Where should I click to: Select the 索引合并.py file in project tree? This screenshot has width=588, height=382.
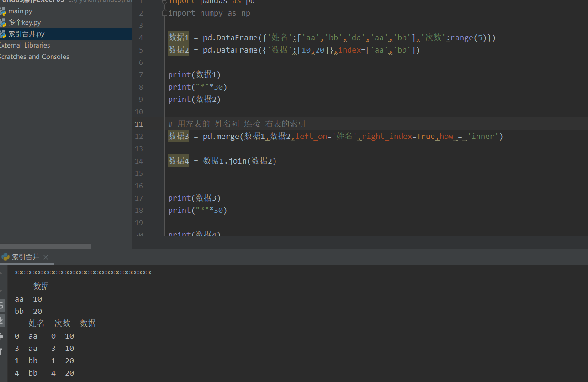26,34
